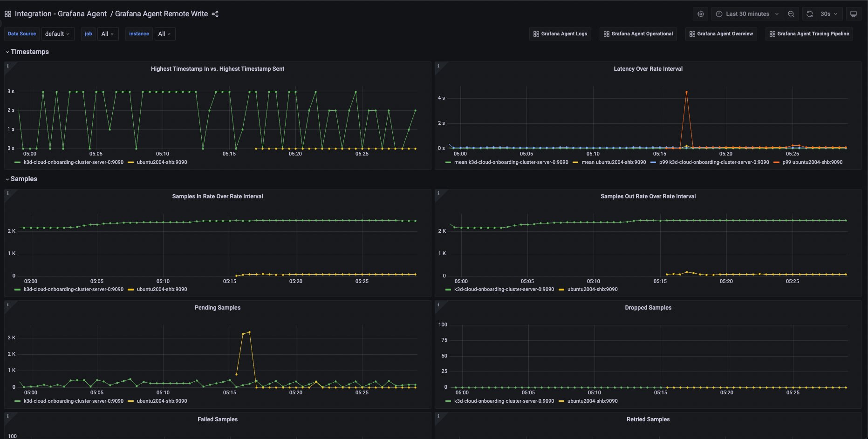The width and height of the screenshot is (868, 439).
Task: Open the info icon on Dropped Samples panel
Action: (x=438, y=305)
